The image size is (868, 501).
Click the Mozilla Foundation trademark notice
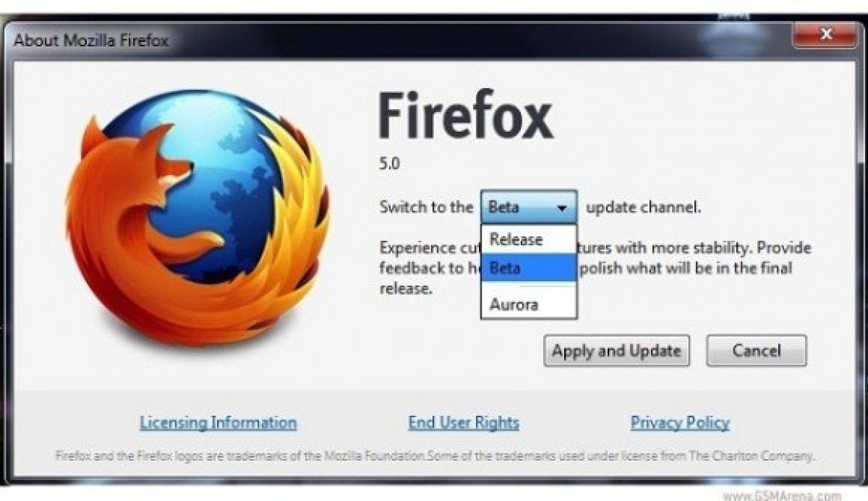[x=435, y=456]
